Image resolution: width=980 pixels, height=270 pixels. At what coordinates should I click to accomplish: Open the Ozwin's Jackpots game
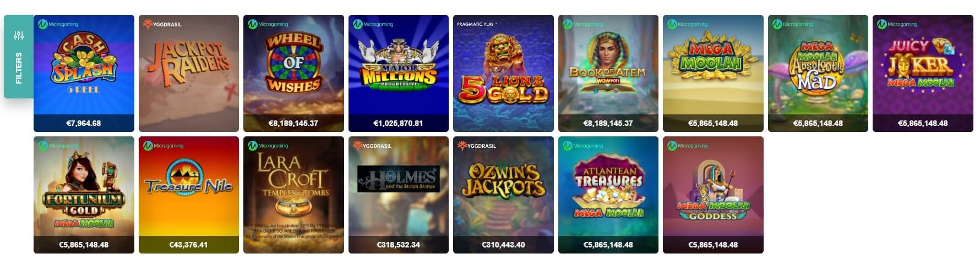pyautogui.click(x=503, y=195)
